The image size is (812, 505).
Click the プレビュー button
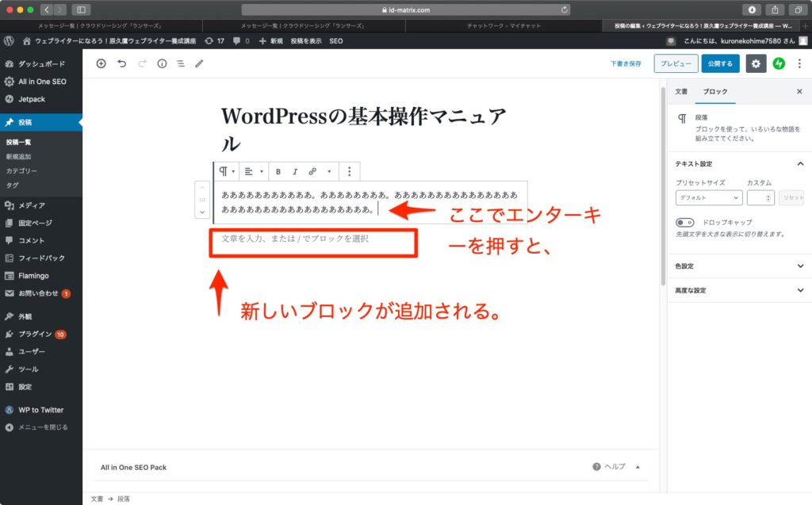[x=676, y=63]
